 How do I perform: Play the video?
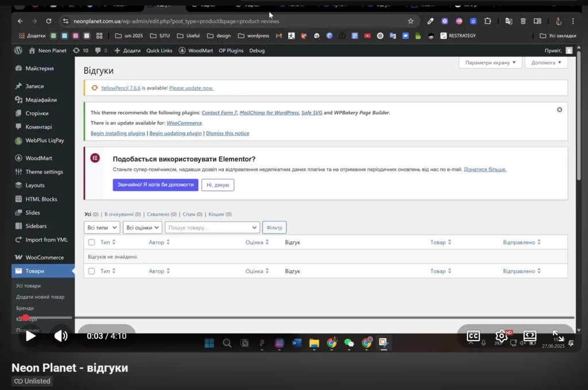31,336
